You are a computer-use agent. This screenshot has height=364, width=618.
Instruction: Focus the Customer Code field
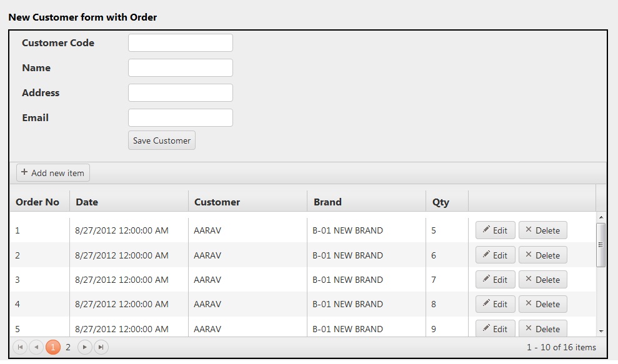[x=180, y=43]
